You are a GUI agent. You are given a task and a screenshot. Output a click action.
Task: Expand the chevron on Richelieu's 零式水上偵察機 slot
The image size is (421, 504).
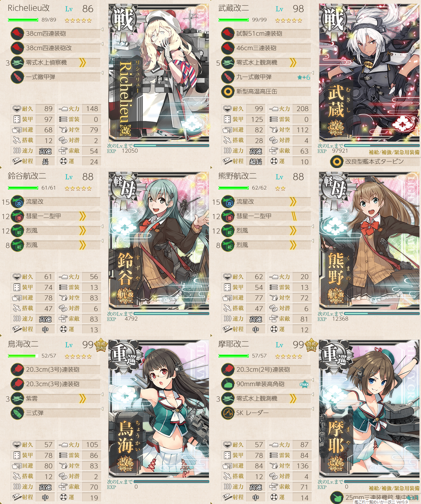point(83,62)
